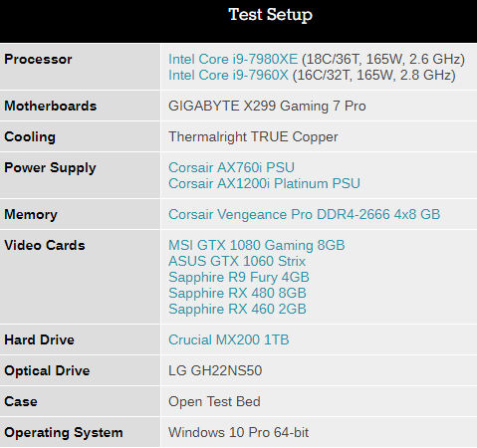Open the Intel Core i9-7960X link
Viewport: 477px width, 448px height.
coord(228,75)
